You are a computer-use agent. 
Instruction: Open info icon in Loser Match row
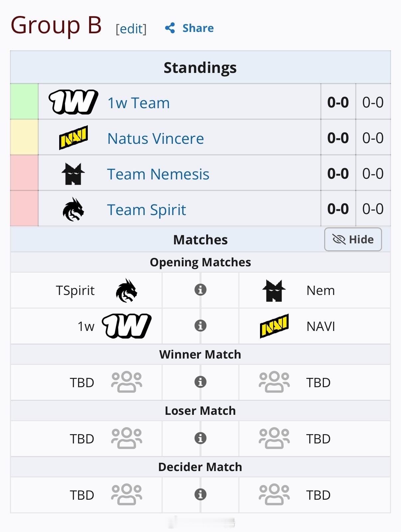200,438
